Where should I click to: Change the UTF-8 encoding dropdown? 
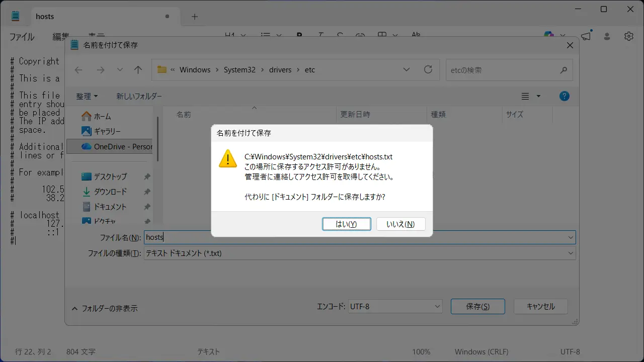tap(395, 306)
